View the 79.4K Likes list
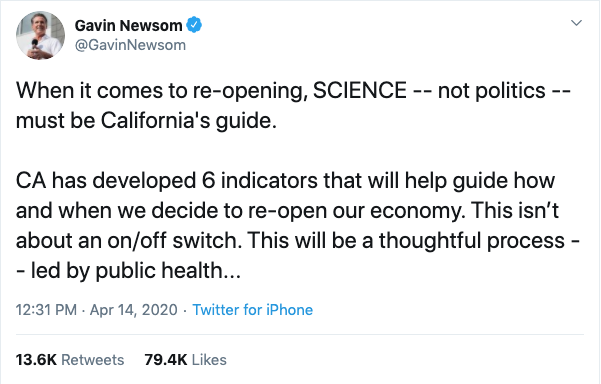 186,360
